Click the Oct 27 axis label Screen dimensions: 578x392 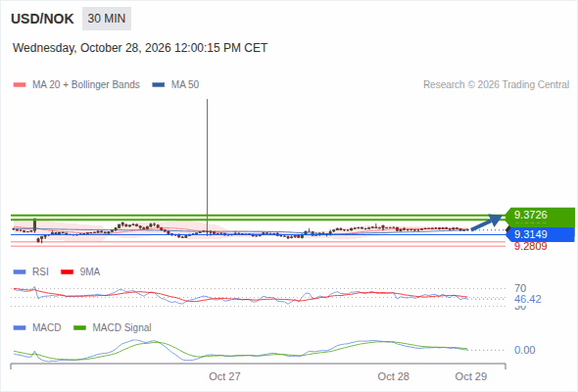tap(224, 376)
